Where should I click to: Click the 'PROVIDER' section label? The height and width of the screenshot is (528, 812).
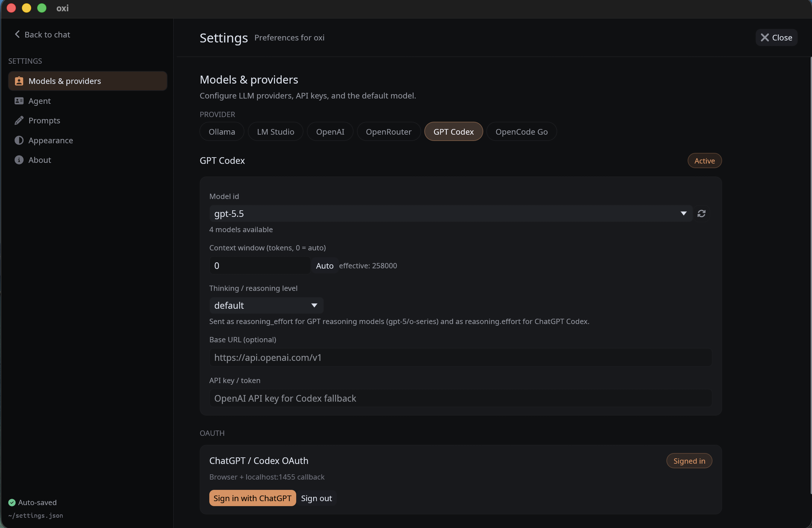pos(217,115)
